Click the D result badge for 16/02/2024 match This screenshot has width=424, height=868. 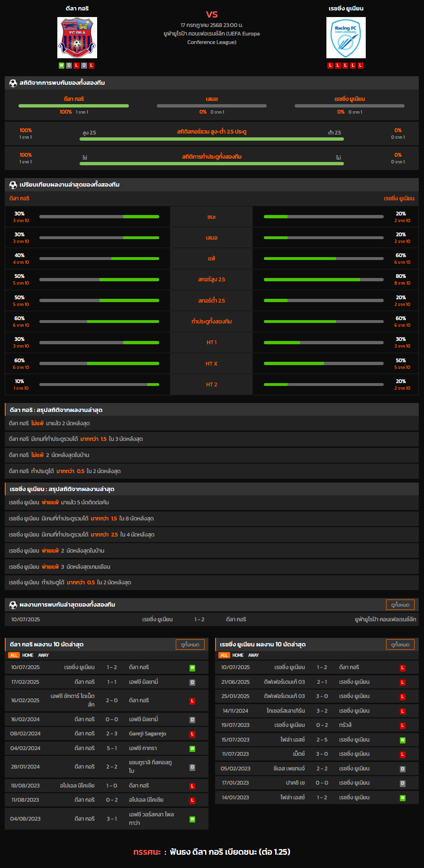[x=192, y=720]
